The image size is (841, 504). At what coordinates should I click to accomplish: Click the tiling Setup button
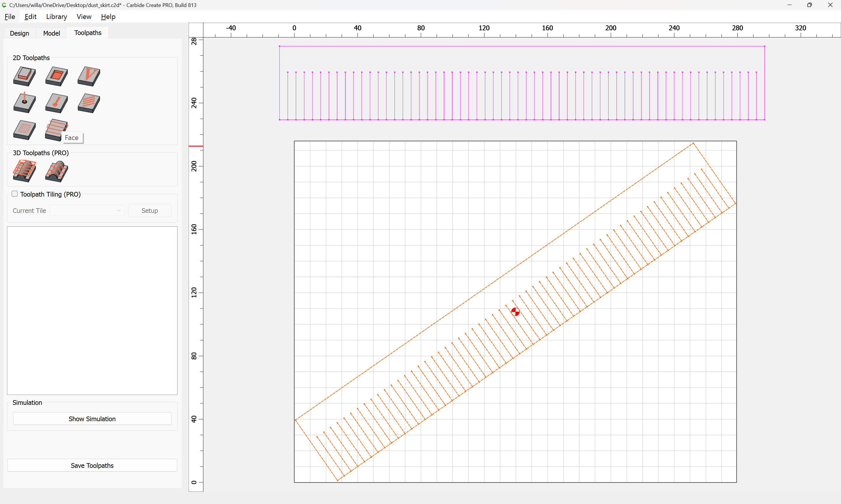(150, 211)
